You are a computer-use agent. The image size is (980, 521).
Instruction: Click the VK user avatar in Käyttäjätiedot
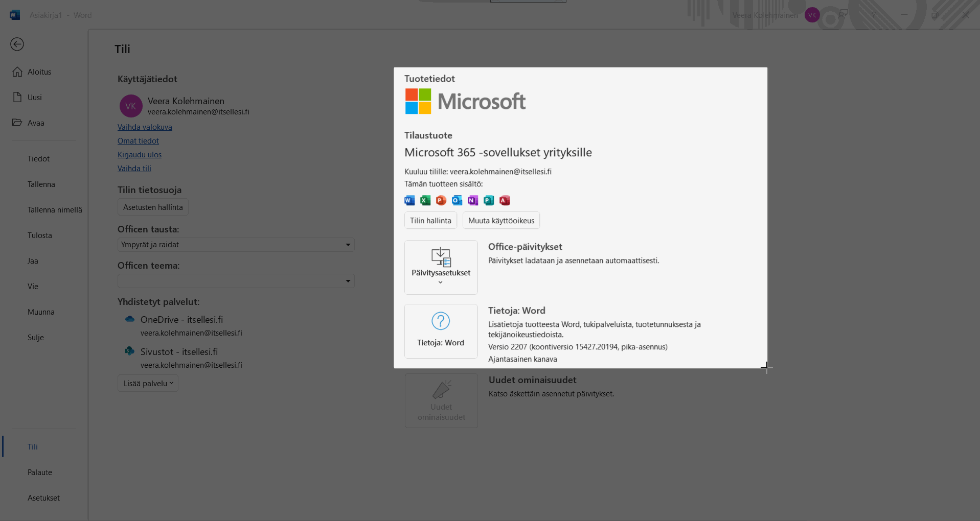click(x=131, y=106)
